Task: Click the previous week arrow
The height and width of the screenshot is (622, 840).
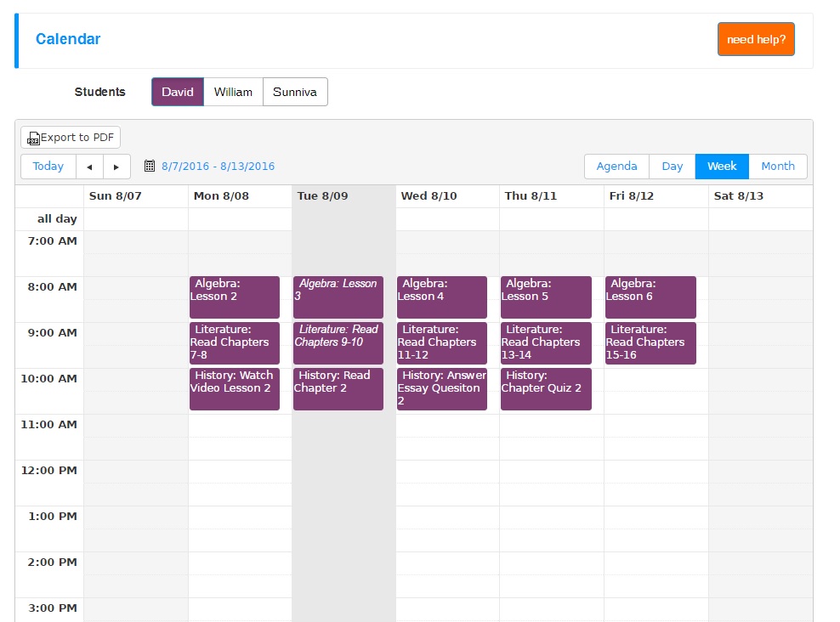Action: [89, 167]
